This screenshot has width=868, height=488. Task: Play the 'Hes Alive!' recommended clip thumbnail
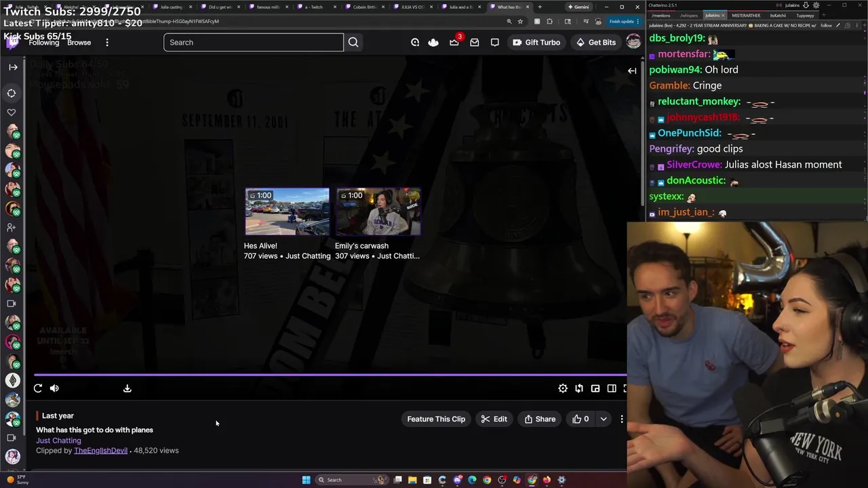click(x=287, y=211)
